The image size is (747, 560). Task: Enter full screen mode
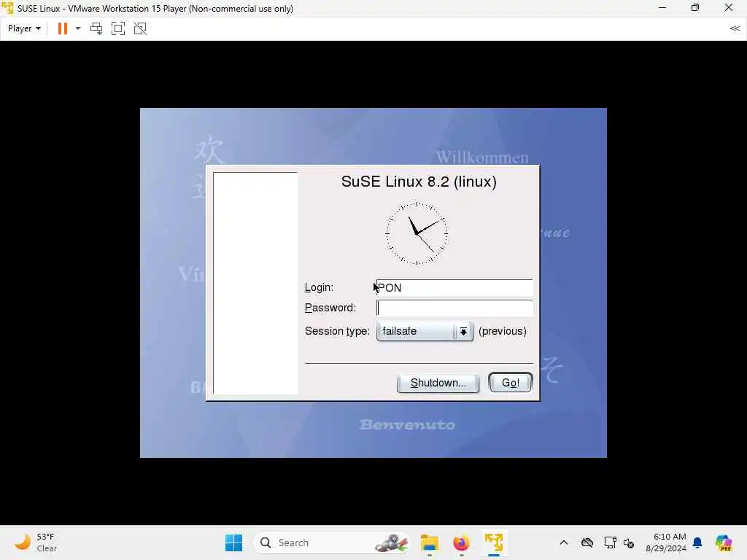tap(118, 28)
